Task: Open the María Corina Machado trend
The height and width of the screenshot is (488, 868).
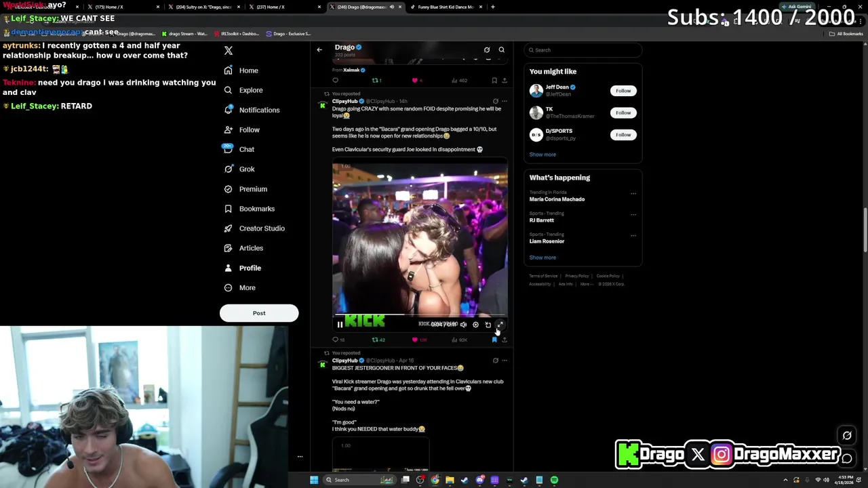Action: coord(557,199)
